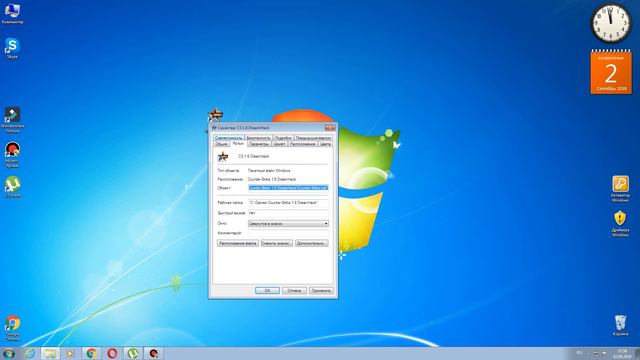The width and height of the screenshot is (640, 360).
Task: Click the taskbar clock and date
Action: (622, 353)
